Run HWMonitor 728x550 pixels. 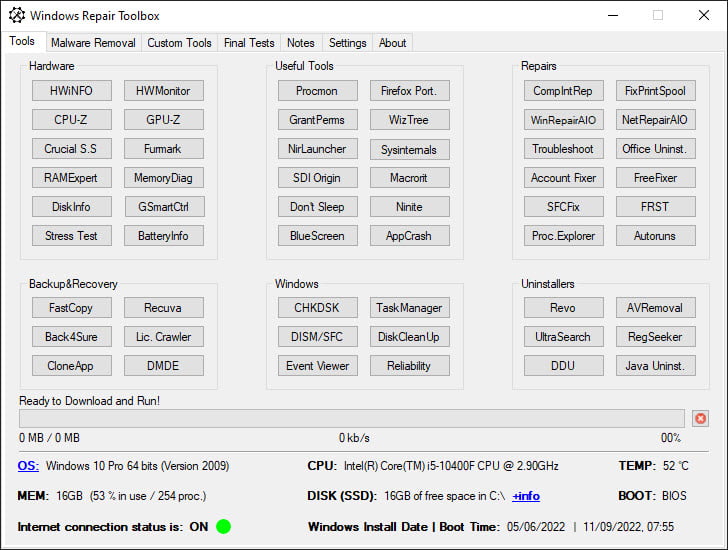click(163, 91)
